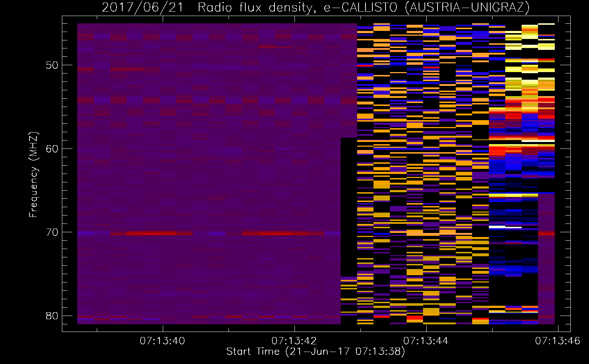Click the plot title date 2017/06/21
The image size is (589, 364).
pyautogui.click(x=143, y=7)
